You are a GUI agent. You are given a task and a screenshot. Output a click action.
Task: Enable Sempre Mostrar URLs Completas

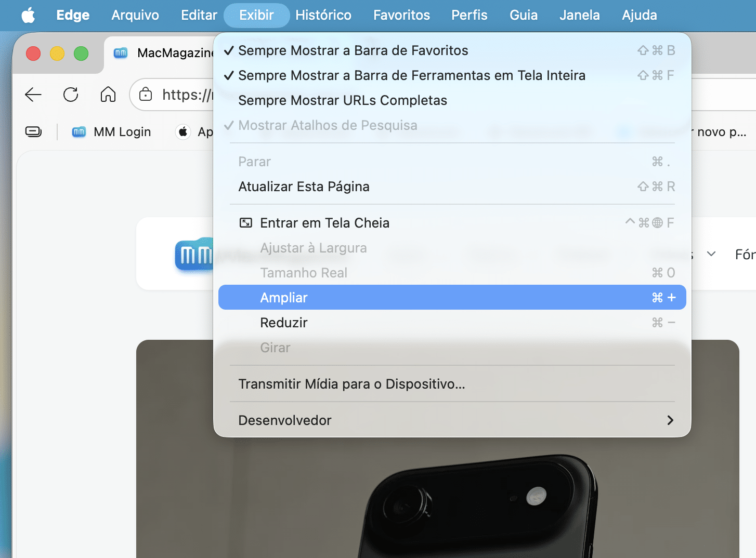(343, 100)
